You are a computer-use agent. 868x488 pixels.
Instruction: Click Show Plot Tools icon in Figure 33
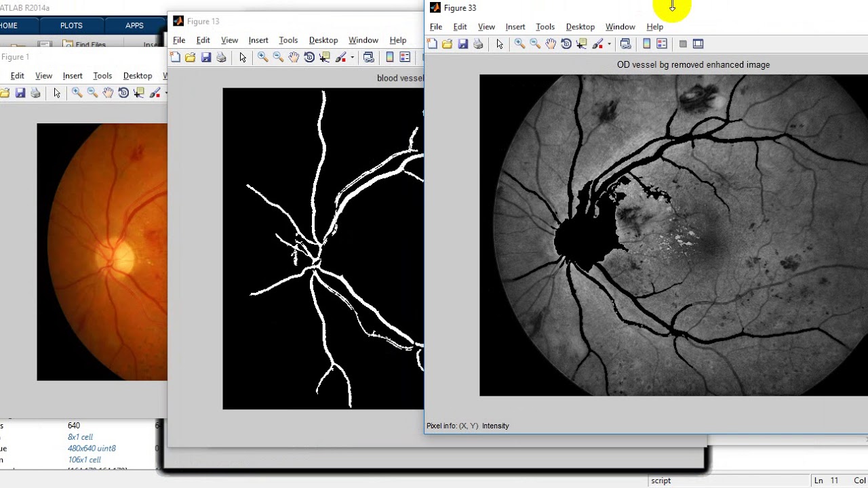[x=698, y=44]
